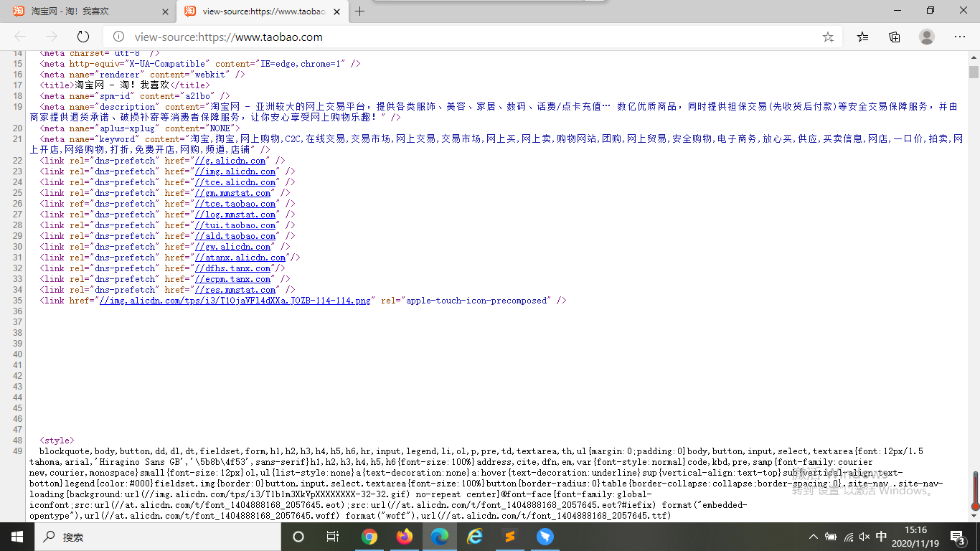Open Microsoft Edge taskbar icon
The image size is (980, 551).
pos(440,537)
